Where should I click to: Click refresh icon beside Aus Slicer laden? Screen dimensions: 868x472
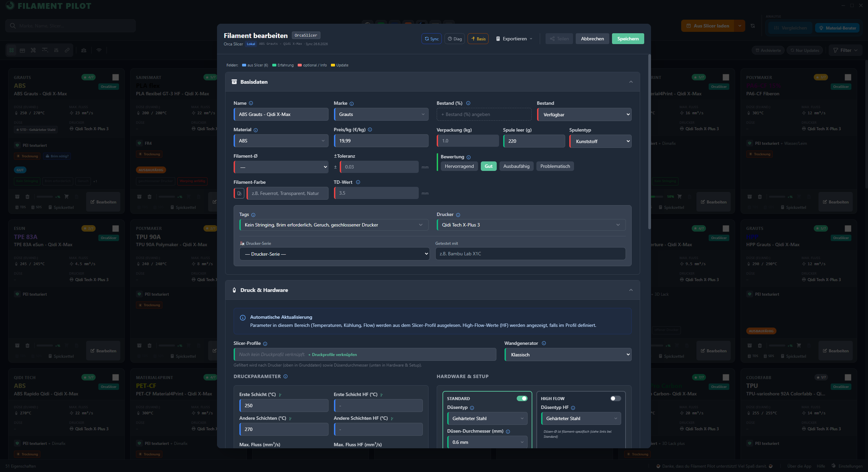click(x=753, y=26)
